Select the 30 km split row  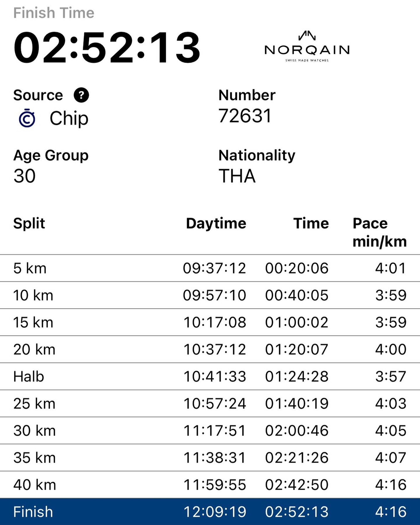pyautogui.click(x=210, y=430)
